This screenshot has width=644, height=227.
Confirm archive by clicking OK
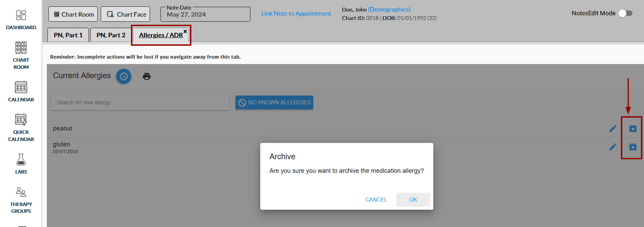[x=413, y=200]
